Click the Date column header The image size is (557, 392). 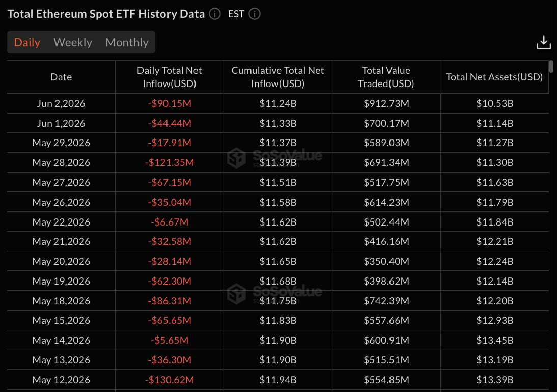(x=61, y=77)
